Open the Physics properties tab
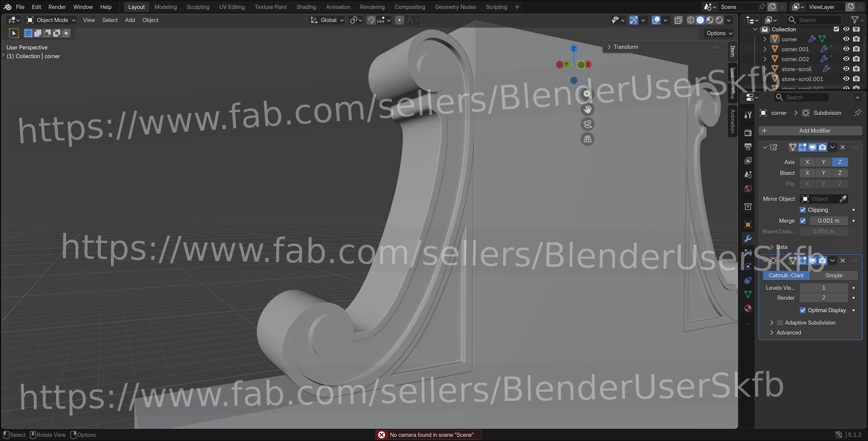 (748, 266)
